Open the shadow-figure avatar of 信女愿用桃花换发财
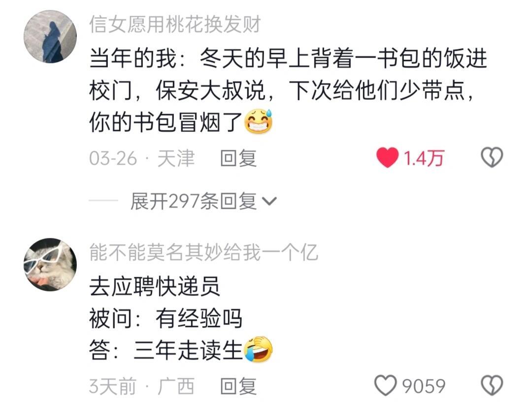Image resolution: width=532 pixels, height=402 pixels. [50, 36]
